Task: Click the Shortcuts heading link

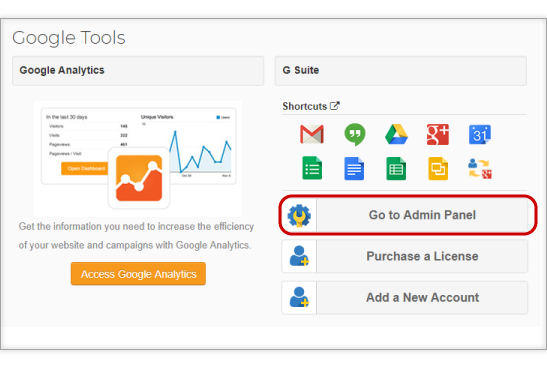Action: point(305,106)
